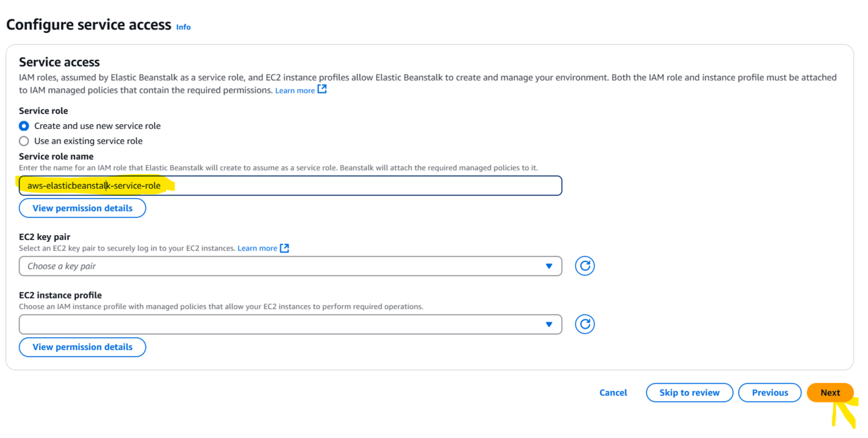This screenshot has height=438, width=868.
Task: Click Skip to review
Action: [x=689, y=393]
